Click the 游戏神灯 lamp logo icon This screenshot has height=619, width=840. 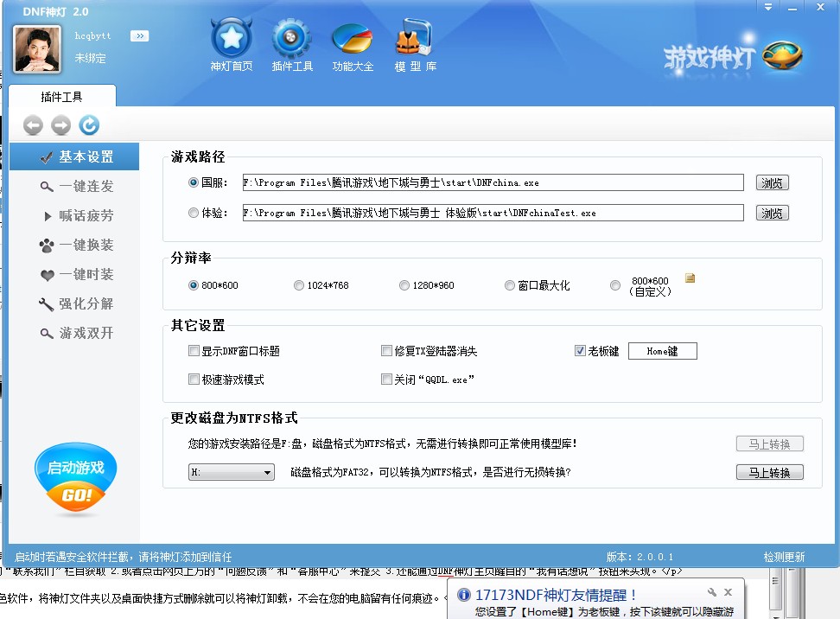coord(782,54)
